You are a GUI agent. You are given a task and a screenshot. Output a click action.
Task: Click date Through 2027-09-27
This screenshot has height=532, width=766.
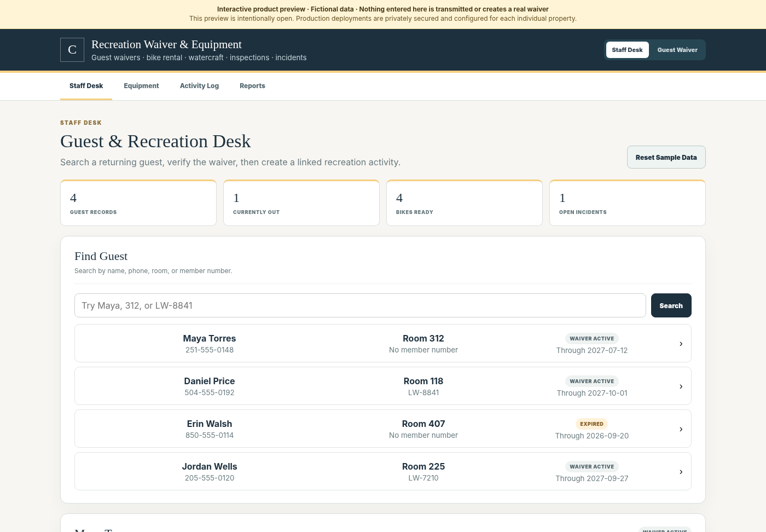click(592, 478)
